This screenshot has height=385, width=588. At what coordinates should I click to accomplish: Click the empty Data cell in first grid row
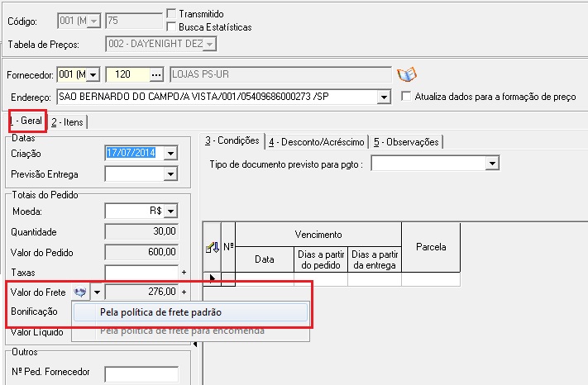[265, 279]
